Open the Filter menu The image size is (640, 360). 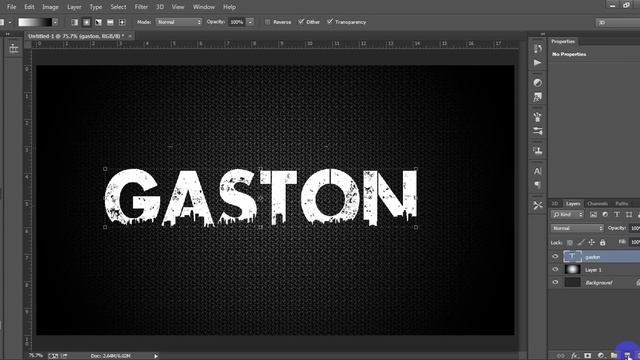tap(141, 7)
